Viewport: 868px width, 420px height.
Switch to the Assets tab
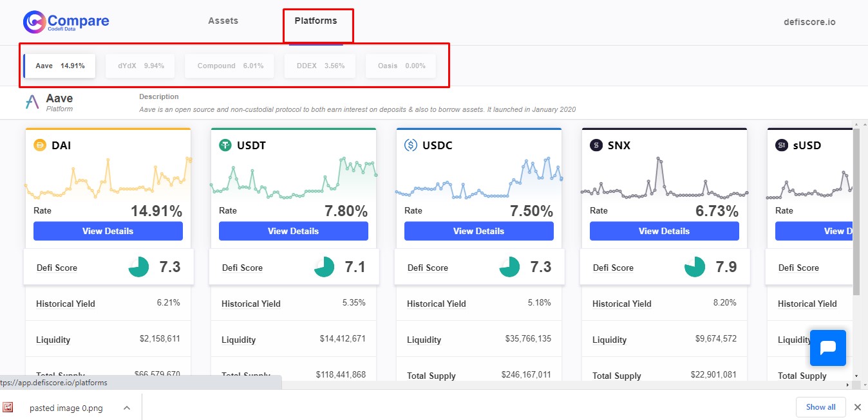coord(223,21)
